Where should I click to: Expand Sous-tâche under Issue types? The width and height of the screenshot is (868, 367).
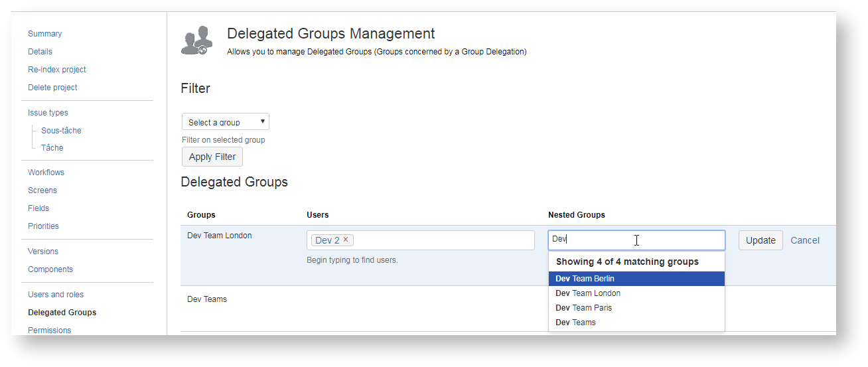61,131
